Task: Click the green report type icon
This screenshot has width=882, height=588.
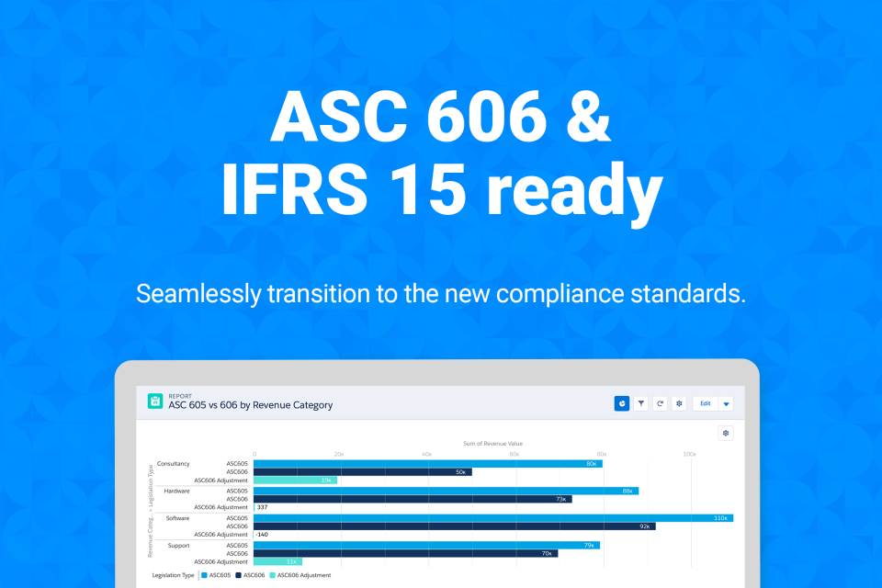Action: 153,401
